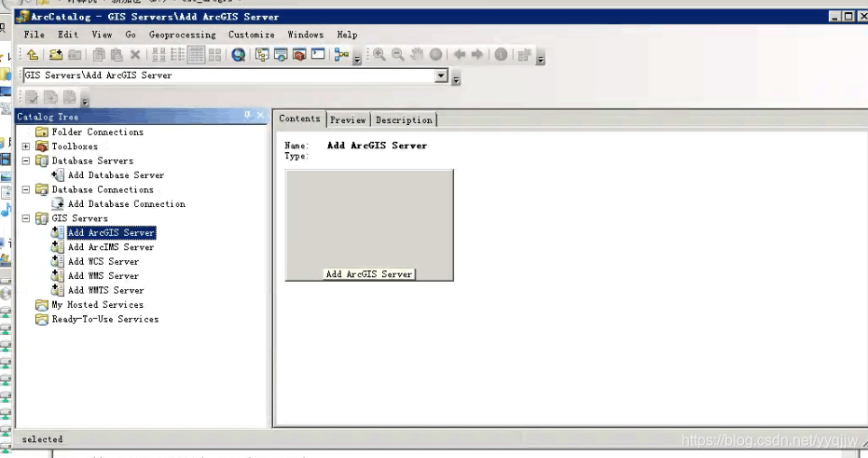Open the Geoprocessing menu

183,35
